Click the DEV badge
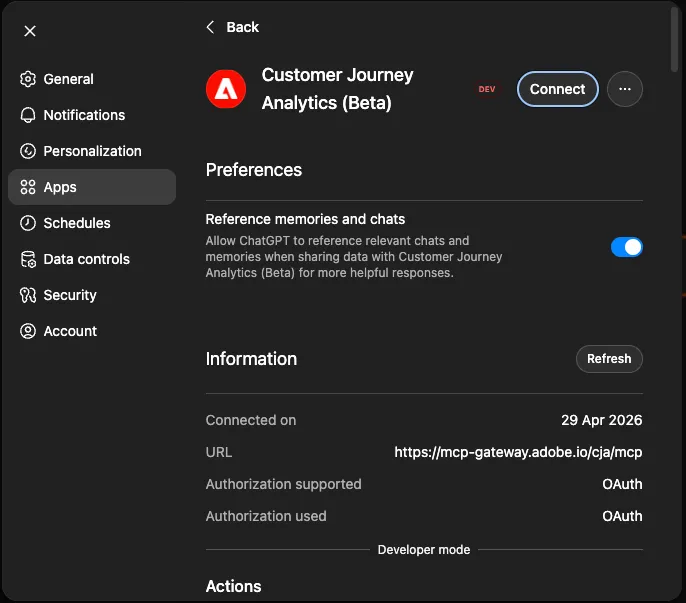686x603 pixels. point(487,89)
